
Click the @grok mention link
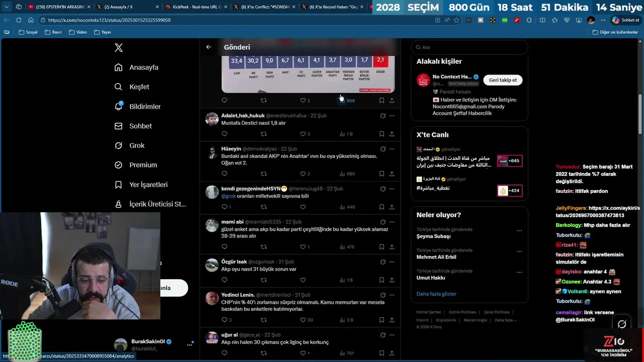[x=228, y=196]
